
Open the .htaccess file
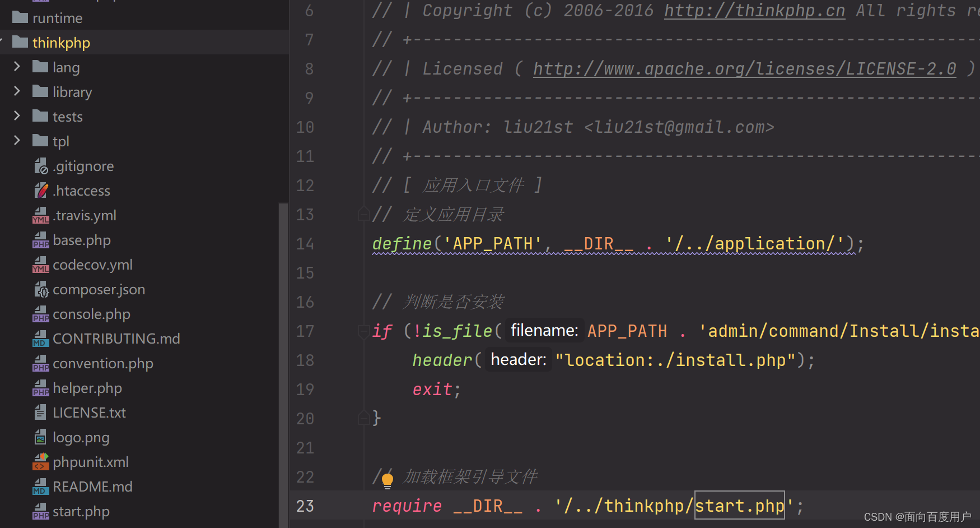click(82, 191)
